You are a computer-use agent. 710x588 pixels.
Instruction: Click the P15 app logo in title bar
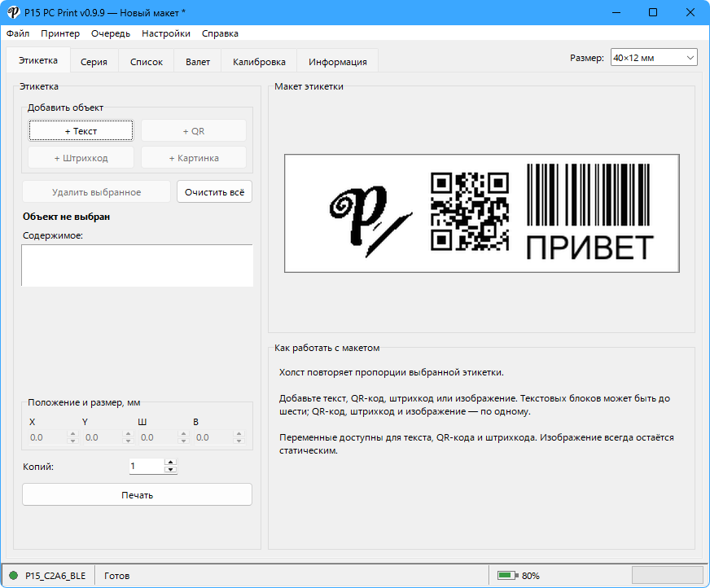(x=13, y=12)
